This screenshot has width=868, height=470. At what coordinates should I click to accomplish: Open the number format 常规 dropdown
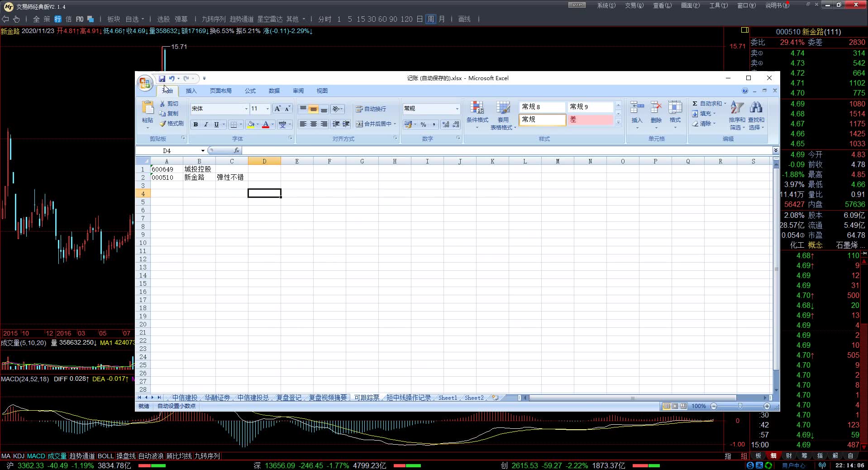[x=457, y=109]
